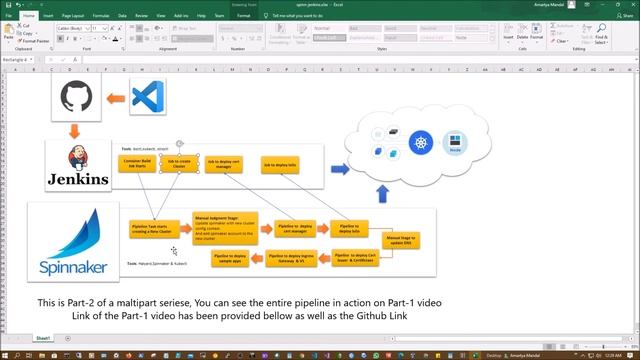Select the Visual Studio Code logo picture
Screen dimensions: 640x360
(148, 97)
